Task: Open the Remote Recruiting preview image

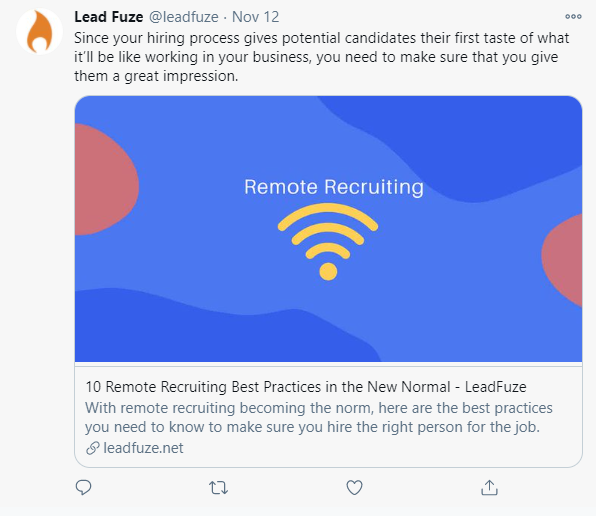Action: click(328, 229)
